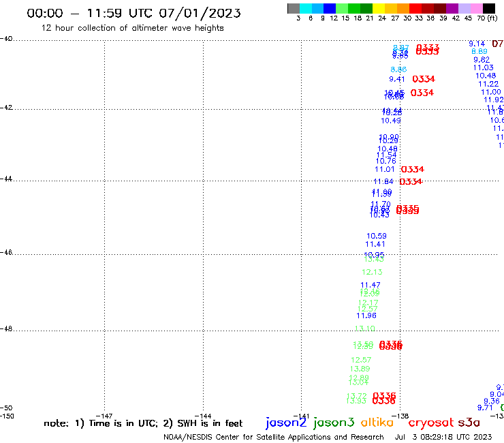Click the wave height value 8.86

[398, 70]
